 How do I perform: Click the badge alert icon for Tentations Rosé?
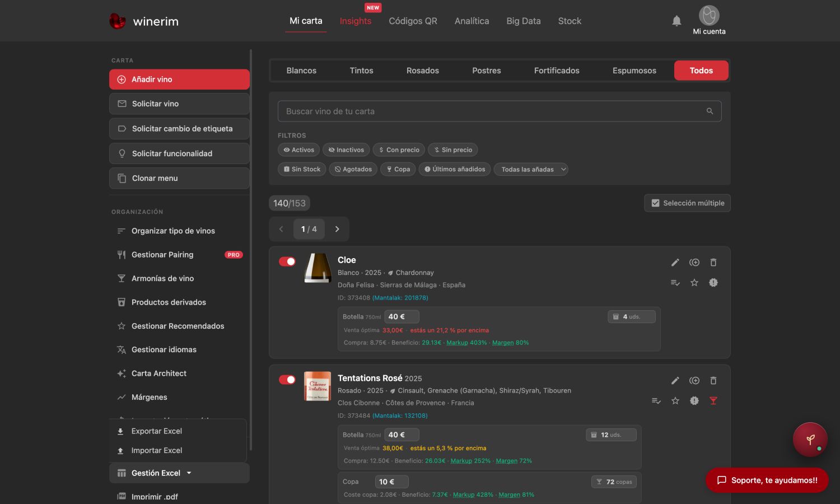(x=694, y=401)
